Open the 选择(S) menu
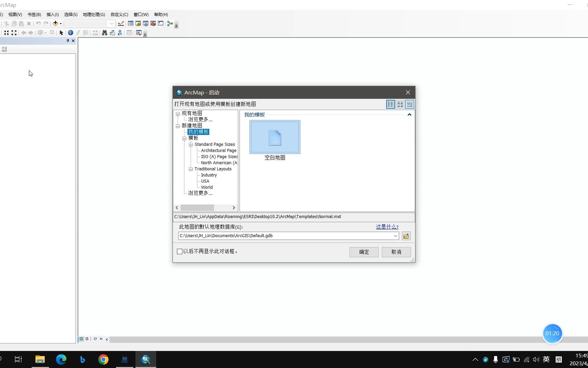 click(71, 14)
